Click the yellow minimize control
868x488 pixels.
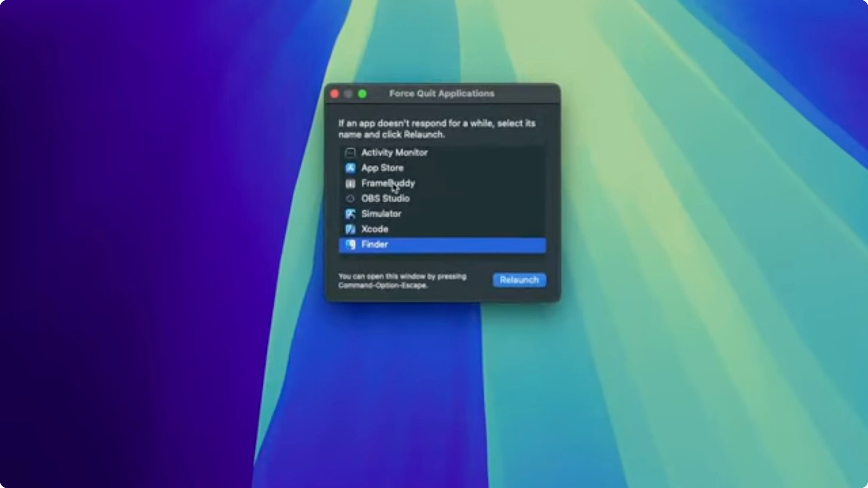coord(348,94)
